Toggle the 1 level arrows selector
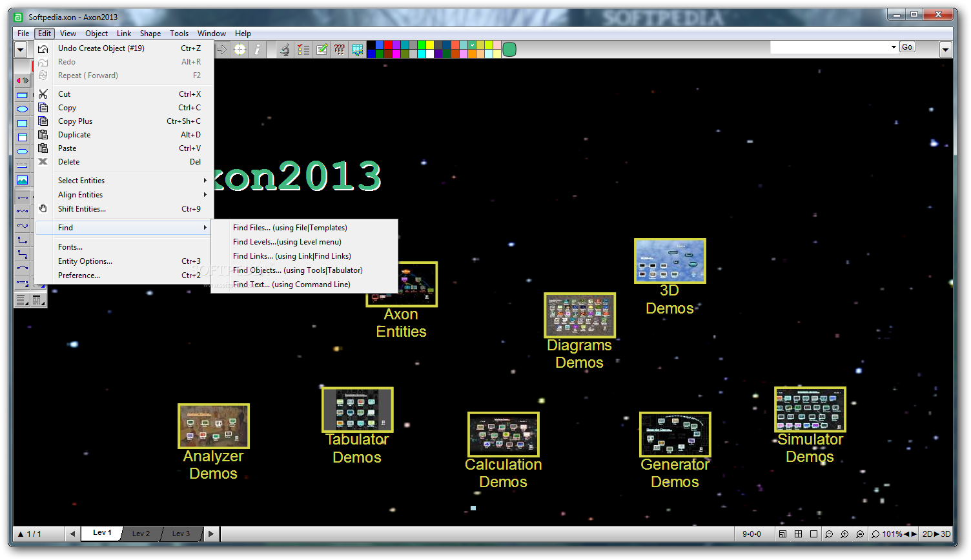Viewport: 971px width, 560px height. click(22, 81)
